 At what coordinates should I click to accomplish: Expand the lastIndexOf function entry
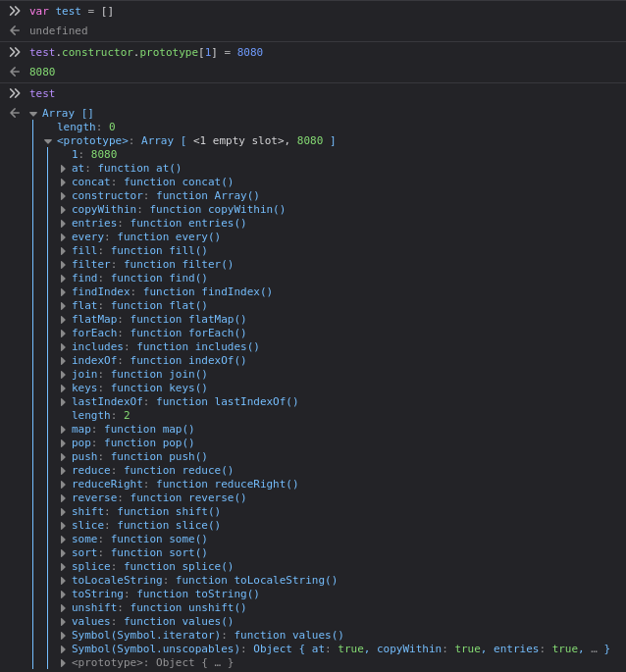pos(63,402)
